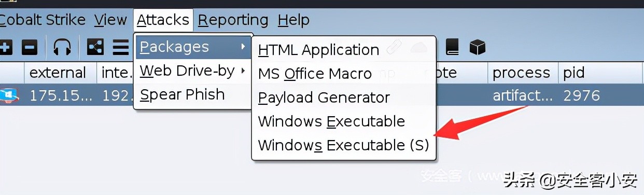Select the session table list icon
This screenshot has height=195, width=644.
pyautogui.click(x=121, y=48)
